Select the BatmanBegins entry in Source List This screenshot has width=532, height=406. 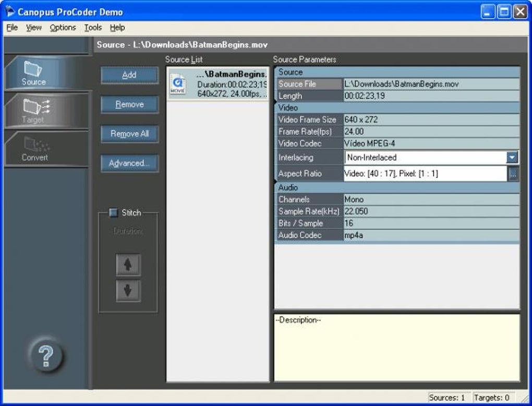click(218, 83)
